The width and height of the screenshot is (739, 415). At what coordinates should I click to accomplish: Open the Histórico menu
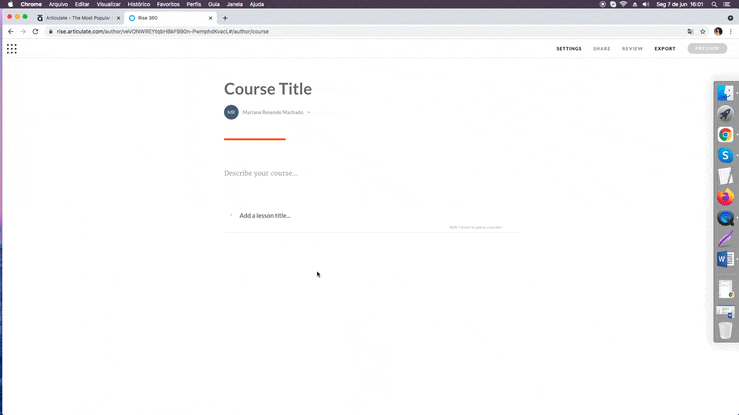tap(138, 4)
